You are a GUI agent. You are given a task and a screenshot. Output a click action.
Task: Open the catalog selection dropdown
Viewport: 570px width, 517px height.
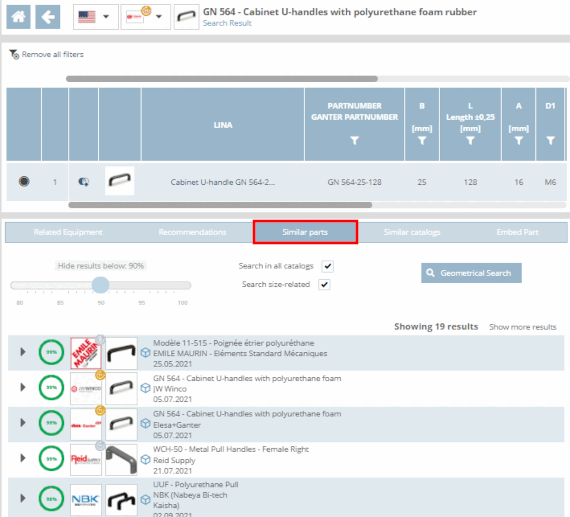pyautogui.click(x=145, y=17)
